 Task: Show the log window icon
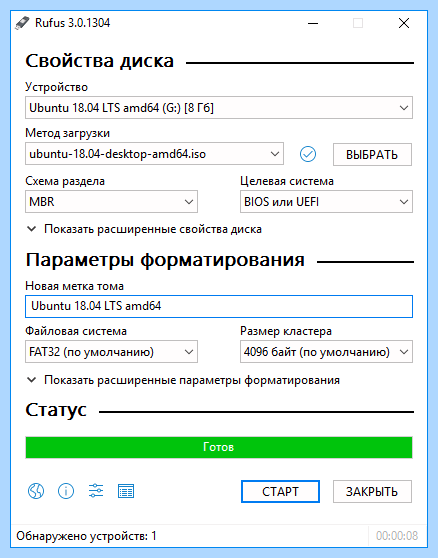click(126, 491)
